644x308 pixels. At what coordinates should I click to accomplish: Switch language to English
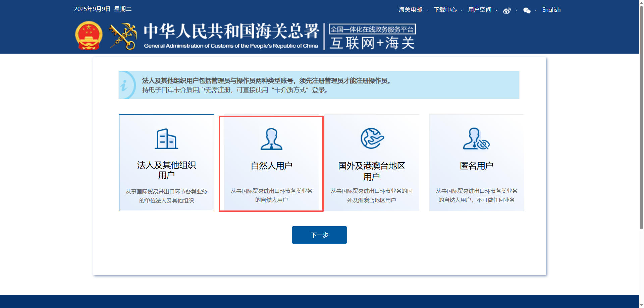coord(551,10)
